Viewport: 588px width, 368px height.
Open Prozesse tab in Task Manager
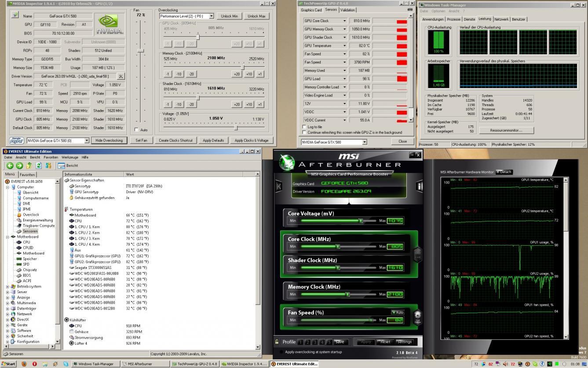(453, 19)
